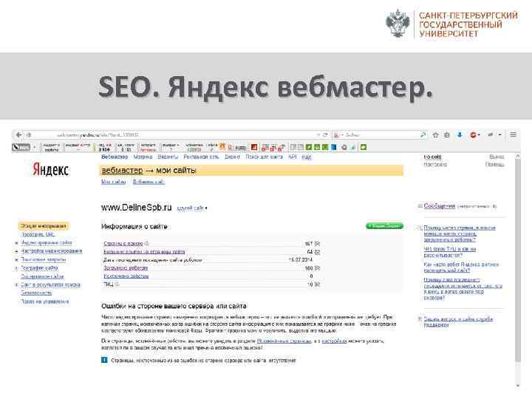Open Поиск для сайта navigation item
This screenshot has width=532, height=399.
[264, 157]
